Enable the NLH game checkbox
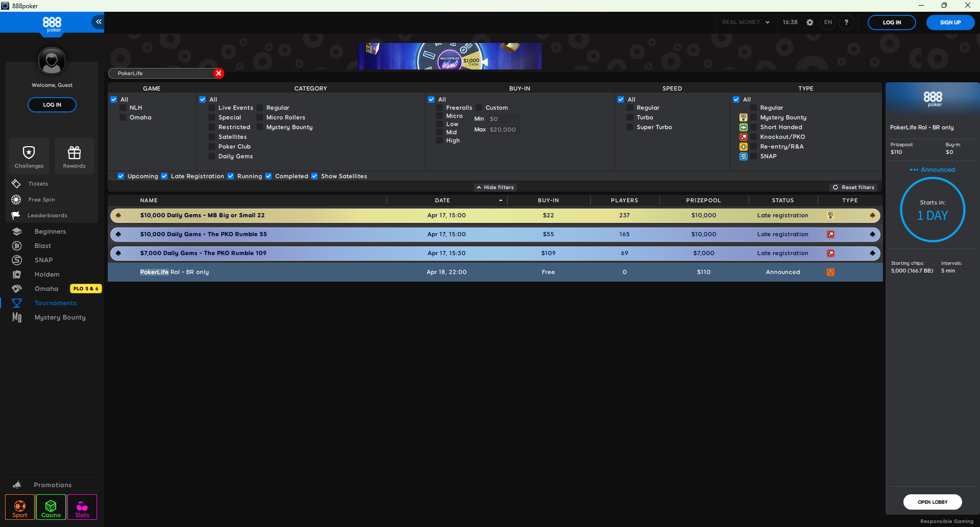980x527 pixels. point(123,108)
